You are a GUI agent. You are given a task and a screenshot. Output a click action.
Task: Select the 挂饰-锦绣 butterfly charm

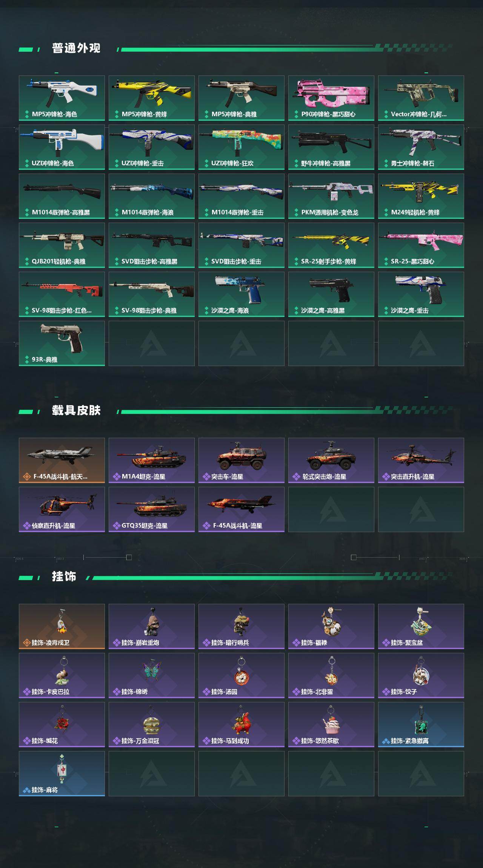pos(152,676)
